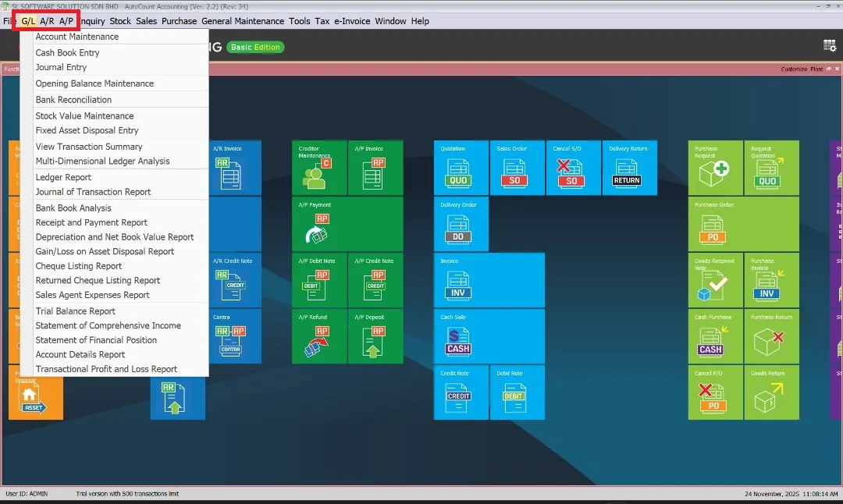Select the Goods Received Note tile

(x=715, y=281)
